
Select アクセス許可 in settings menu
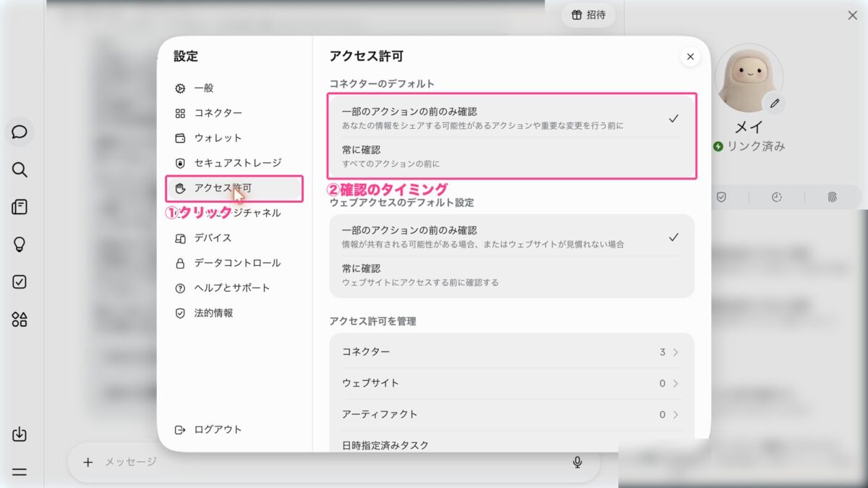[x=234, y=188]
